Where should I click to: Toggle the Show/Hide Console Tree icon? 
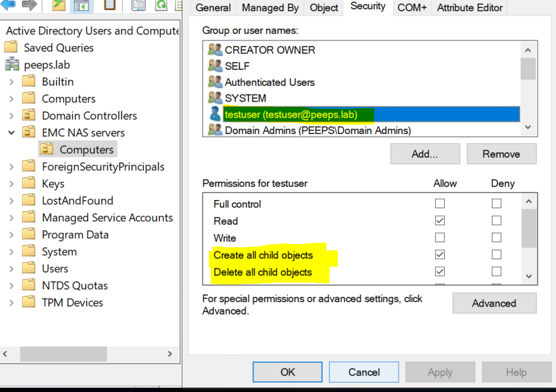(81, 6)
